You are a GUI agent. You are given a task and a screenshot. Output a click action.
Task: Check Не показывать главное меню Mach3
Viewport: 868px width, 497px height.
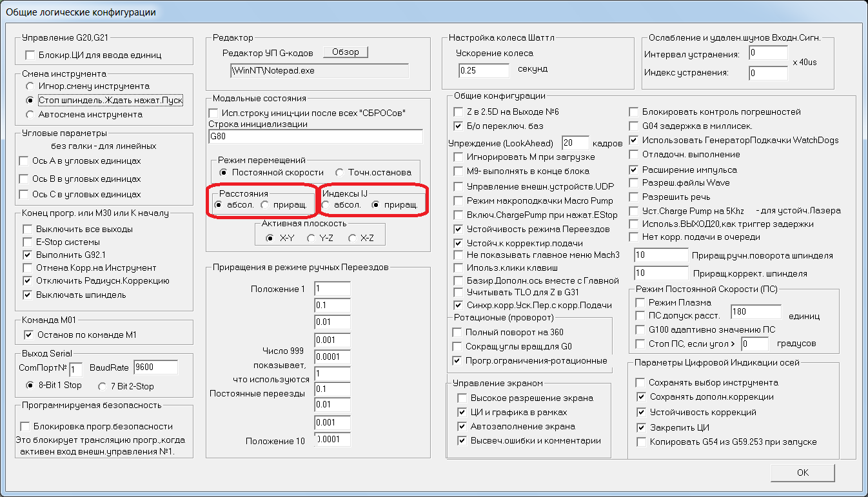(x=459, y=255)
